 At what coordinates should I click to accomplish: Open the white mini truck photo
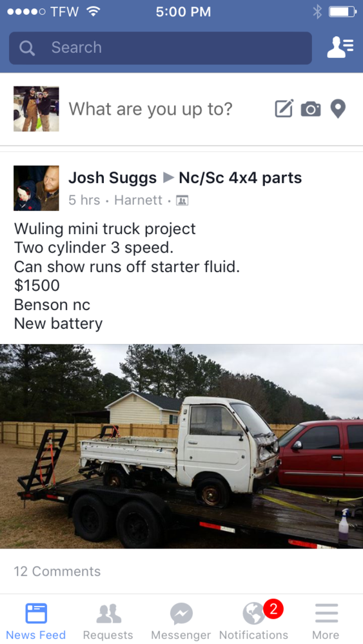[182, 446]
